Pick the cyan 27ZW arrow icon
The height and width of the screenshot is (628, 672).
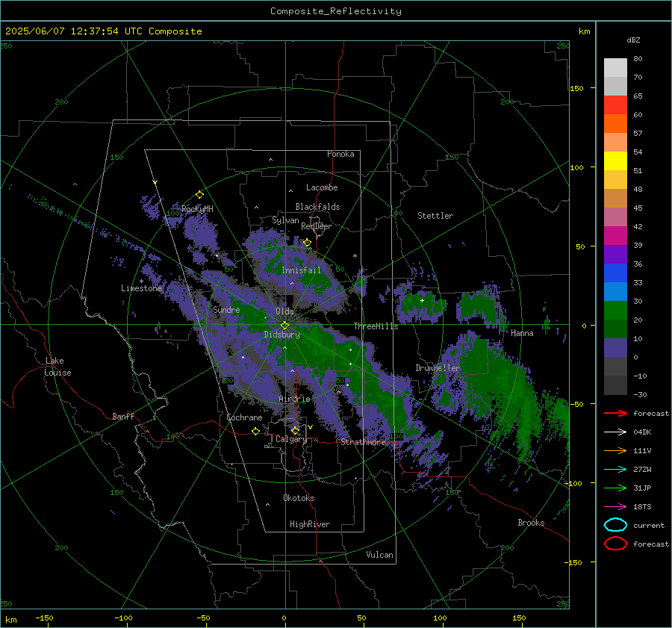[615, 470]
